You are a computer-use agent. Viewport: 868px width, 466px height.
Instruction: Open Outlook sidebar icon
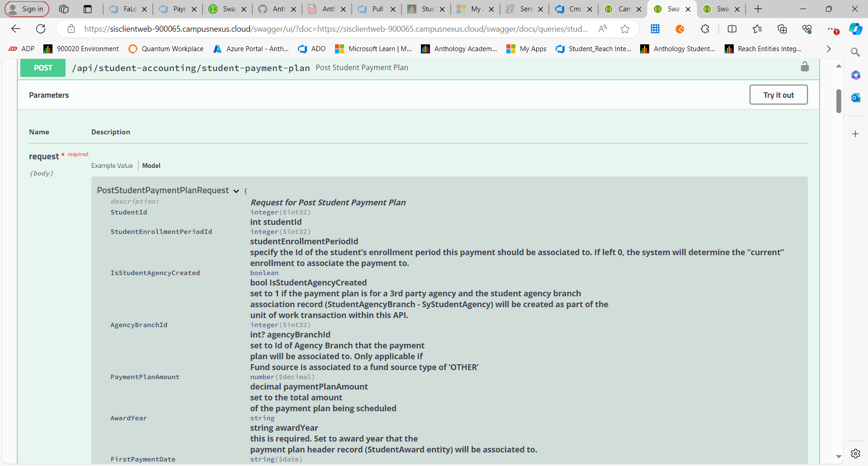point(855,98)
